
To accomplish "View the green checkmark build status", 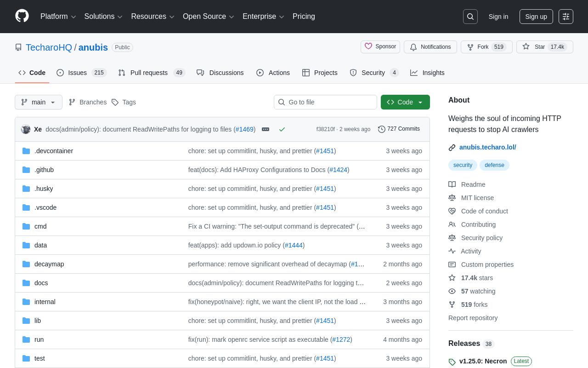I will click(x=282, y=129).
